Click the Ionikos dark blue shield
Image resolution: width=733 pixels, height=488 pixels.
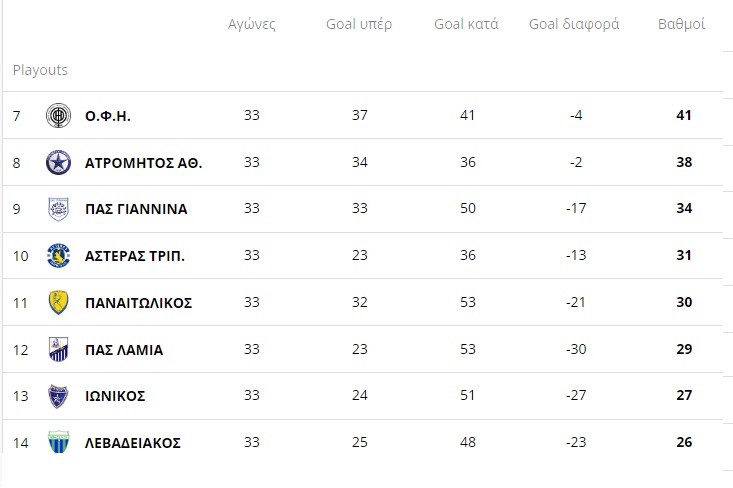[x=58, y=396]
